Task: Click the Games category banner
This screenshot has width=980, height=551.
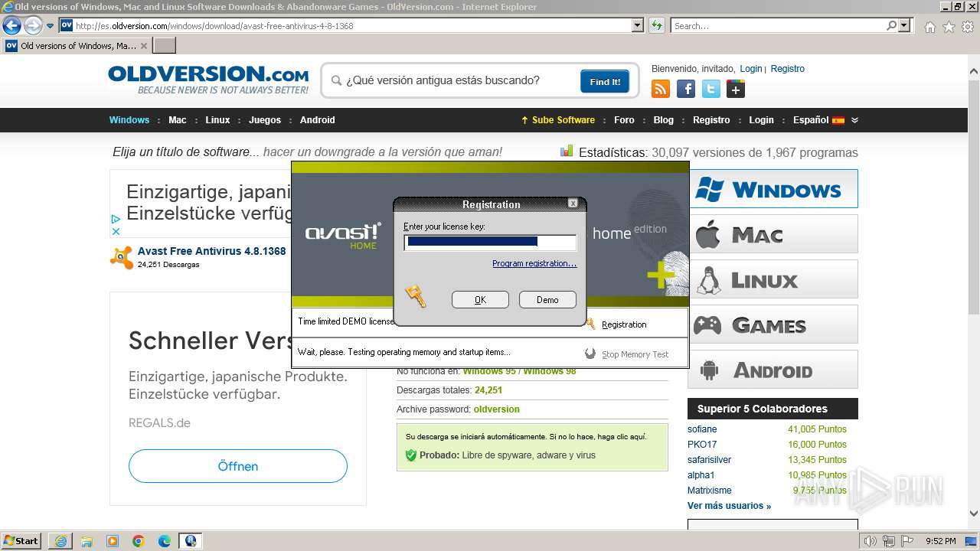Action: (773, 324)
